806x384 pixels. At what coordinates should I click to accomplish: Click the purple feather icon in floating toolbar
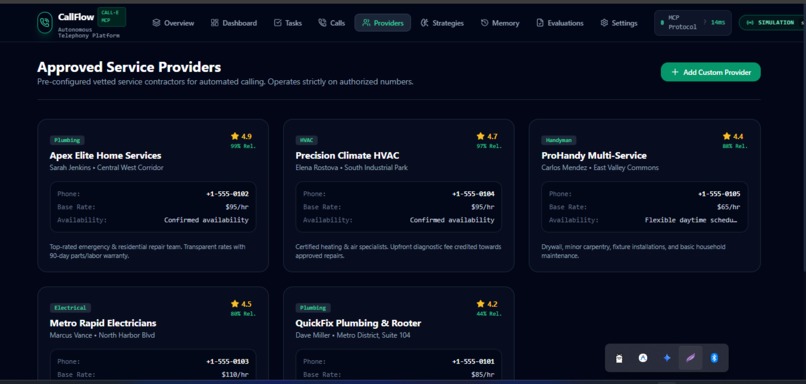pos(690,358)
